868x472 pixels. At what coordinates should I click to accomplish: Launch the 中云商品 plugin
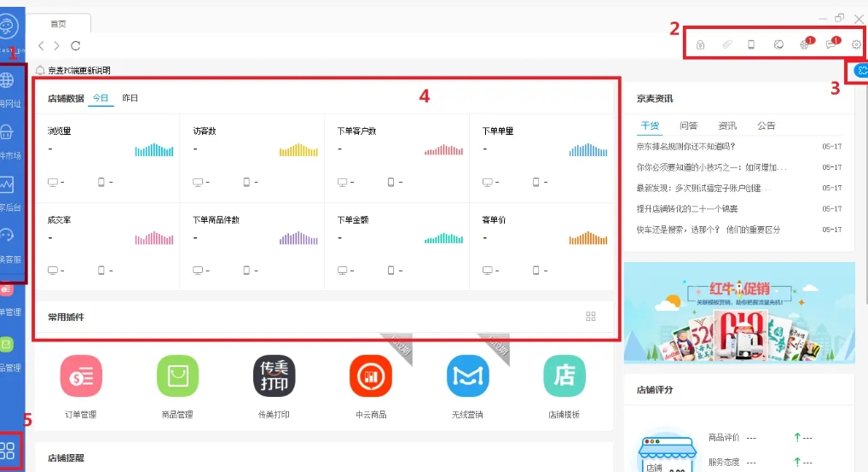(x=371, y=376)
